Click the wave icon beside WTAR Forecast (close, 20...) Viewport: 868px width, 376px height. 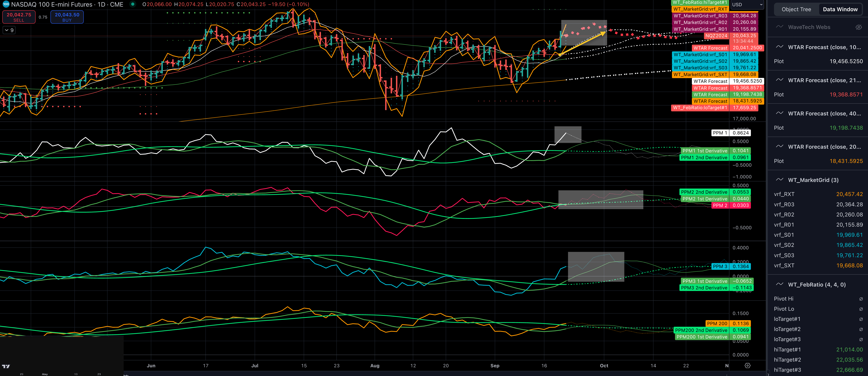pos(779,146)
